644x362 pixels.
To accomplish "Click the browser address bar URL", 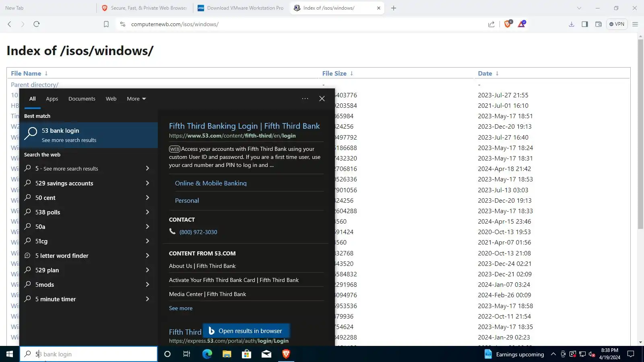I will (x=175, y=24).
